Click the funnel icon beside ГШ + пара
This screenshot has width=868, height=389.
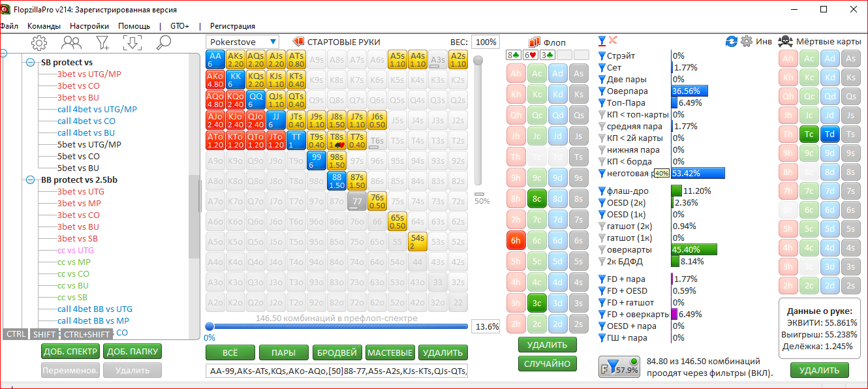[602, 338]
